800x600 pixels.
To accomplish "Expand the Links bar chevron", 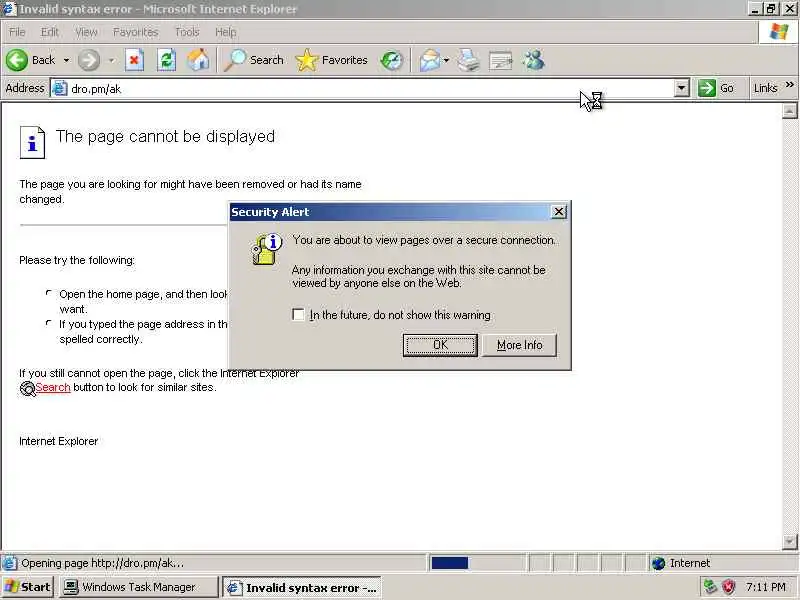I will (x=789, y=85).
